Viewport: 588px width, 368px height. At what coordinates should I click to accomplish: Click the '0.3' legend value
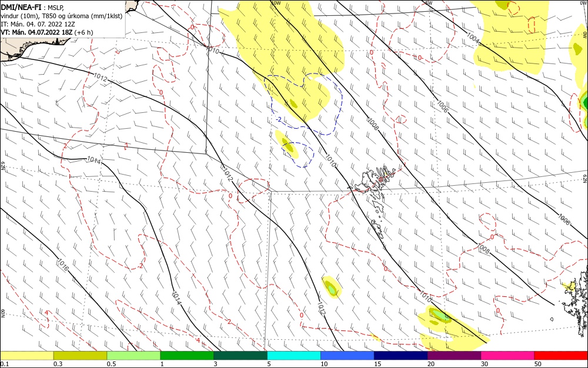(58, 364)
